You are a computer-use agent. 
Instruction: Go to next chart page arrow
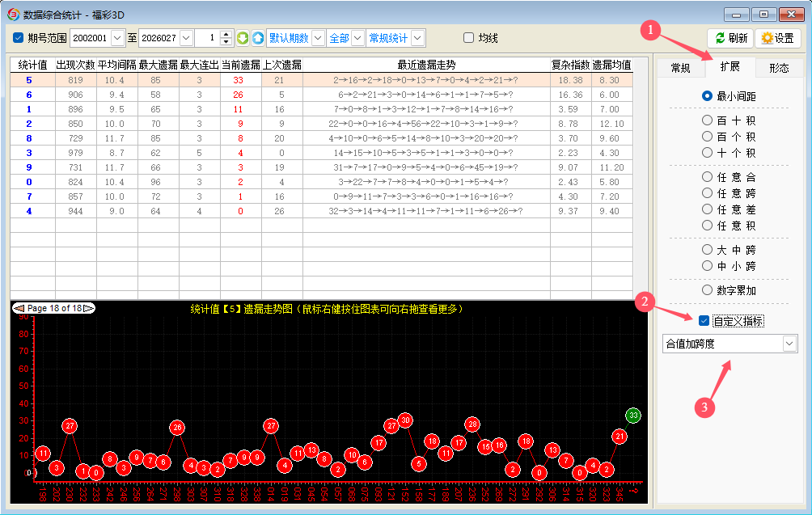(89, 308)
